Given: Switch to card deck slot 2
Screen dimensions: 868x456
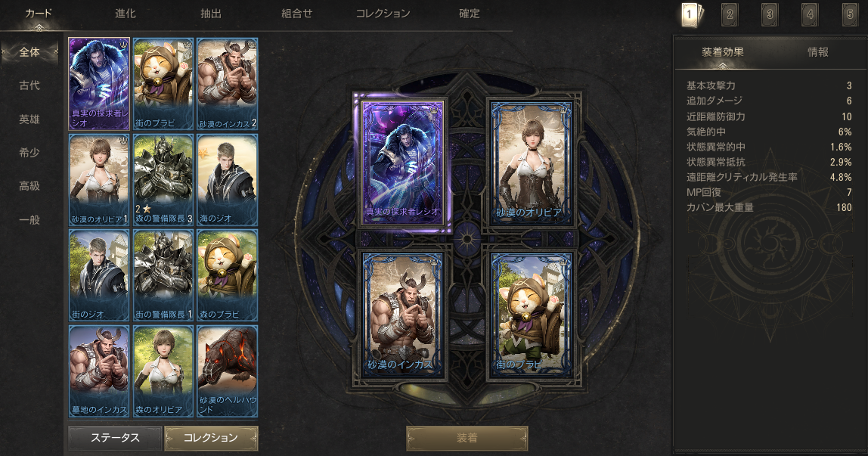Looking at the screenshot, I should (x=730, y=15).
